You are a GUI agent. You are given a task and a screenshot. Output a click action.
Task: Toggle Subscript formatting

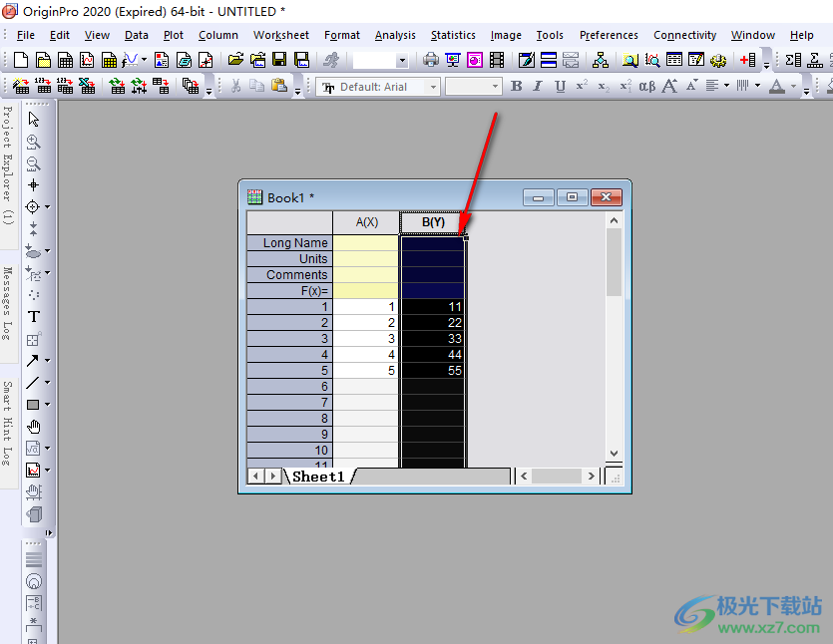click(x=604, y=86)
